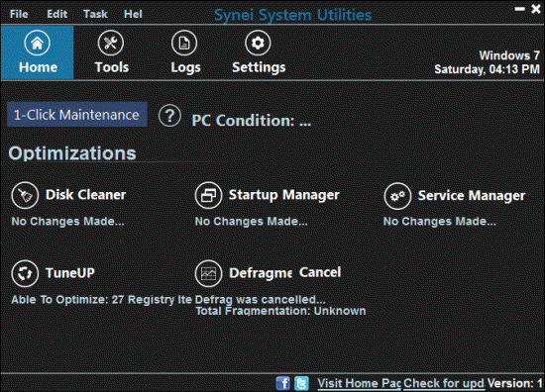Click the Version label in status bar
This screenshot has width=545, height=392.
(x=514, y=383)
